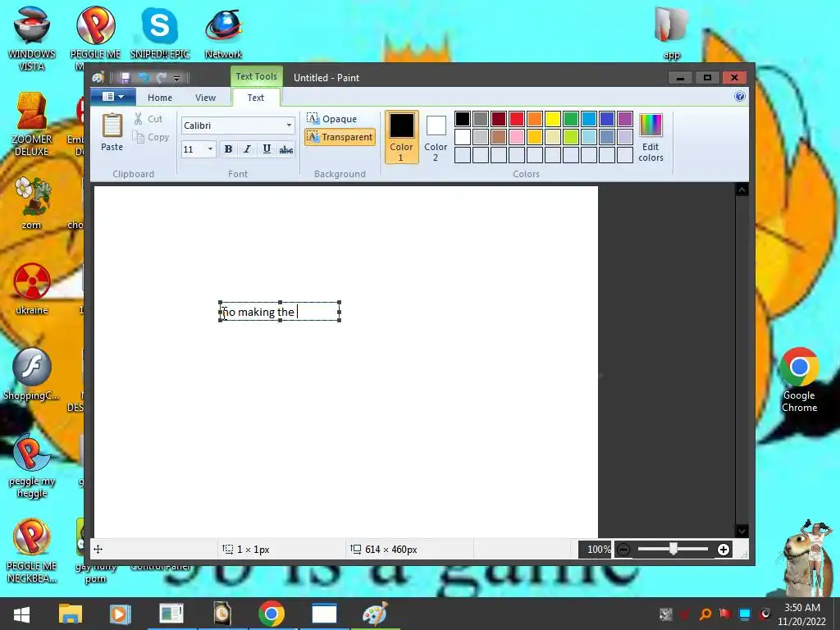This screenshot has width=840, height=630.
Task: Click the zoom out minus button
Action: (623, 549)
